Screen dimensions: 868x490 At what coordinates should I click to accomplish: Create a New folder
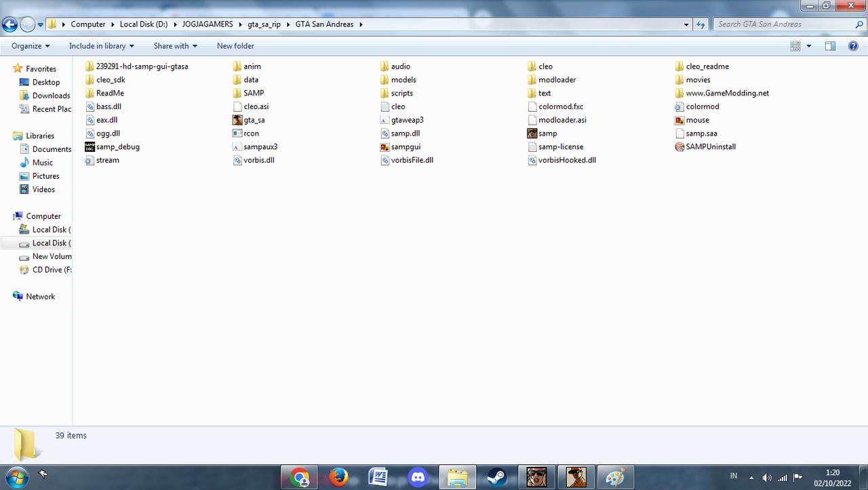235,46
